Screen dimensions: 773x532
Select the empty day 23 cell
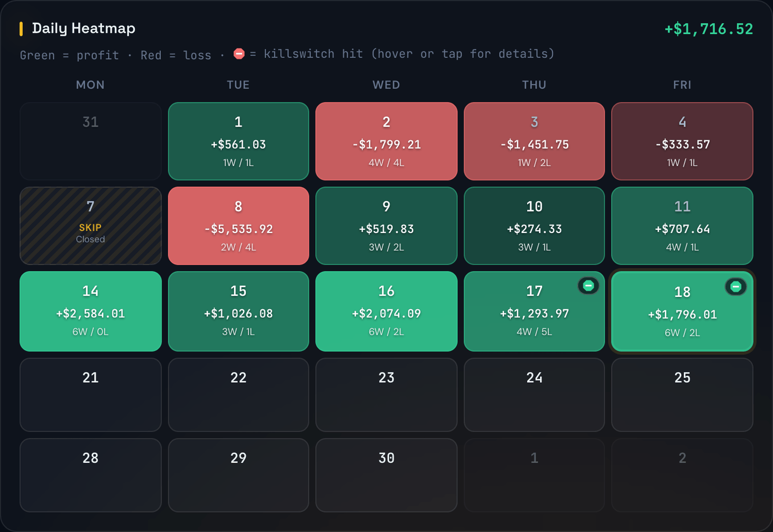pos(386,395)
